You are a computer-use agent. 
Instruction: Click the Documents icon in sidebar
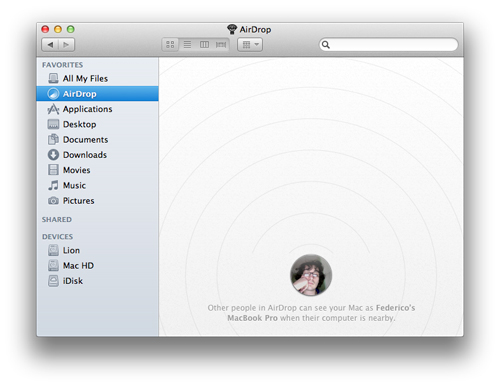(x=53, y=139)
